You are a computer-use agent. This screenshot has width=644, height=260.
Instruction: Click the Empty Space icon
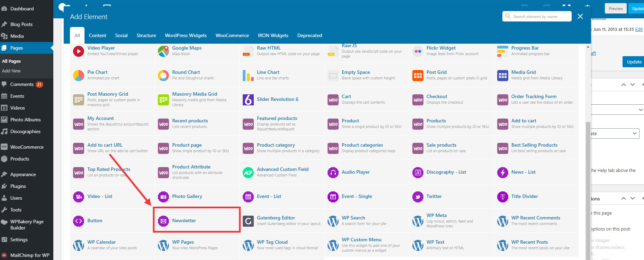pos(333,76)
